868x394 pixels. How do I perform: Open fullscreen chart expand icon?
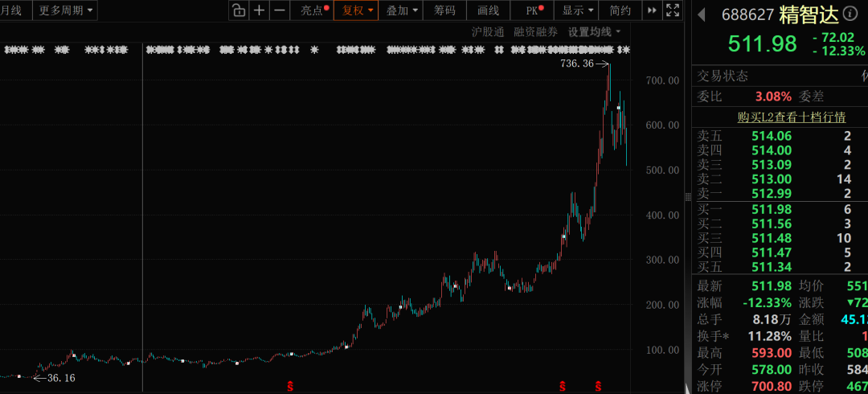pyautogui.click(x=673, y=10)
